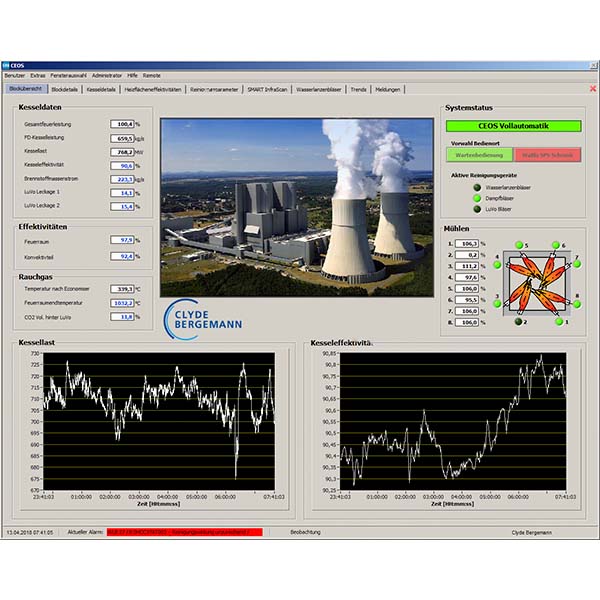Click mill 5 green status indicator
This screenshot has height=600, width=600.
519,245
